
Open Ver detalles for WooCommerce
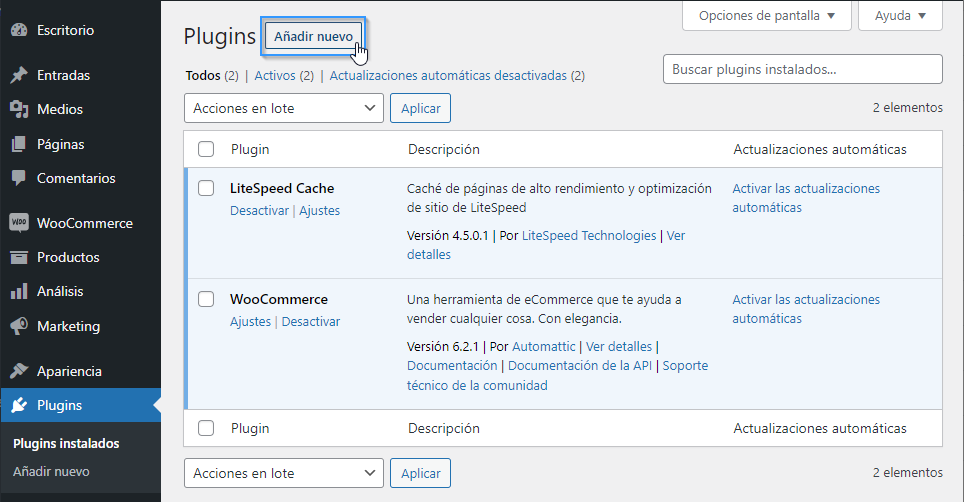[618, 347]
